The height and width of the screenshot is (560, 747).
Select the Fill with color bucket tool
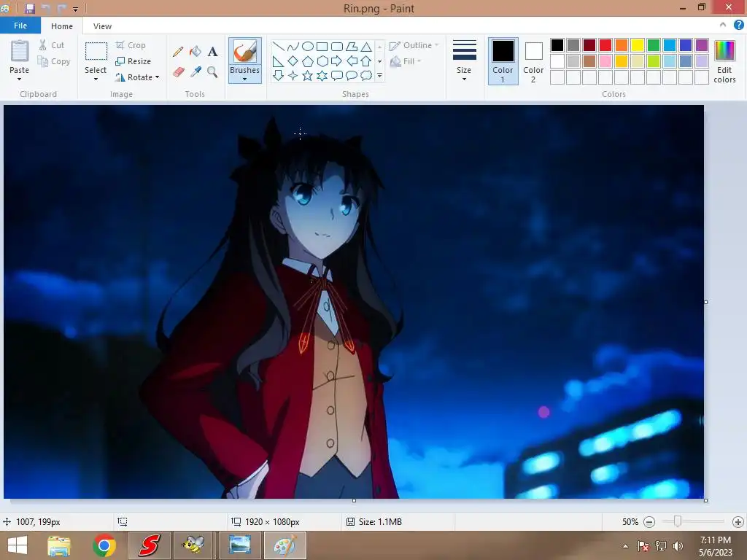pyautogui.click(x=196, y=52)
